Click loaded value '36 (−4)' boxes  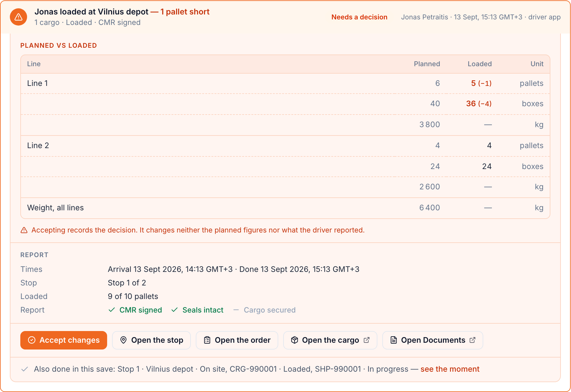pos(479,103)
